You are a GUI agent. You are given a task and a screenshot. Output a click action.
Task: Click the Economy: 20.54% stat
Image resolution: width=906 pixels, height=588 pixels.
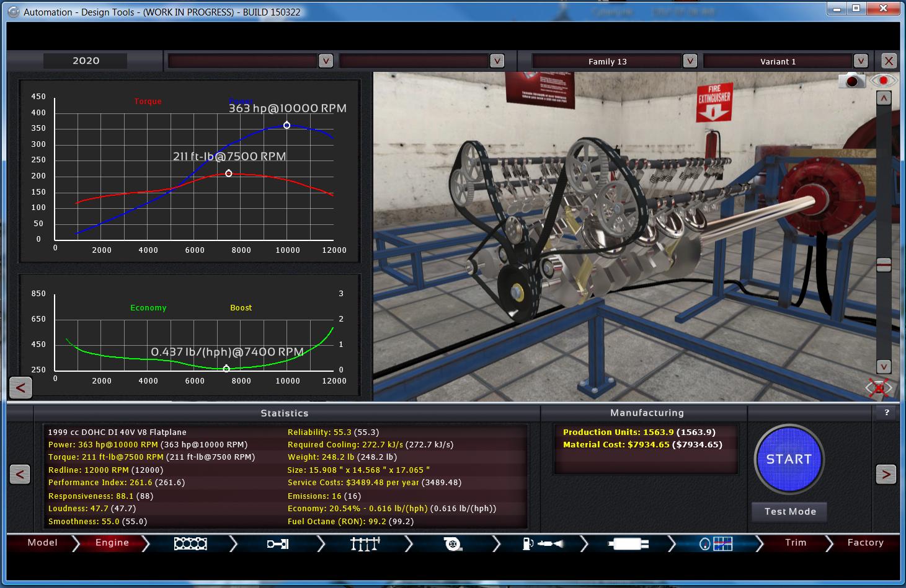click(392, 509)
